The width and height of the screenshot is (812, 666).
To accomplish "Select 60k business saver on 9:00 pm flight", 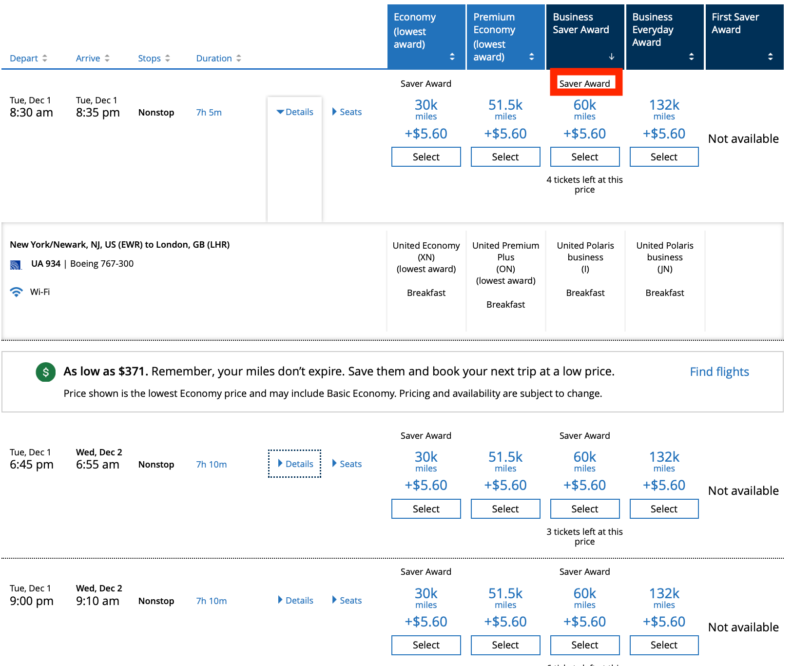I will click(585, 645).
